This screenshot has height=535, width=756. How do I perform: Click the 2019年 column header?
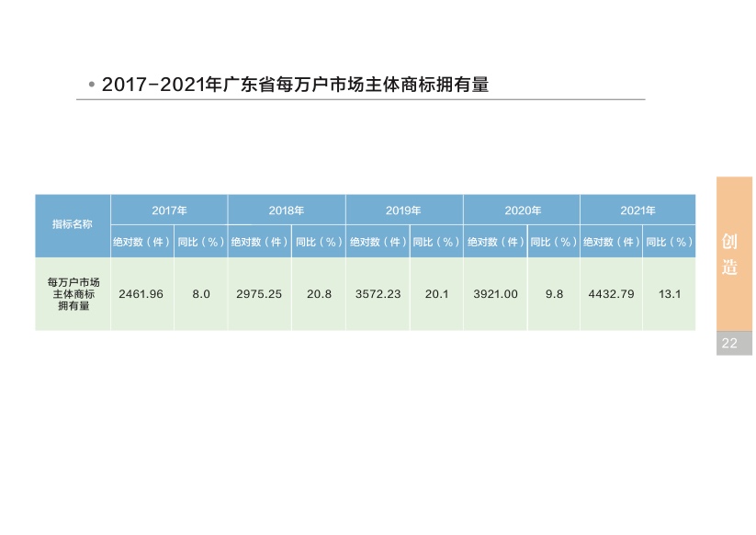404,211
